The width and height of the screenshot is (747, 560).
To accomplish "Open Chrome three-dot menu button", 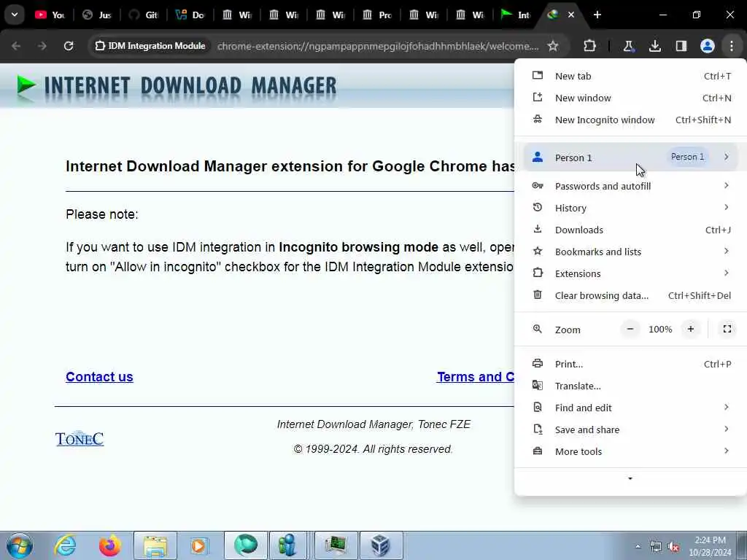I will (731, 46).
